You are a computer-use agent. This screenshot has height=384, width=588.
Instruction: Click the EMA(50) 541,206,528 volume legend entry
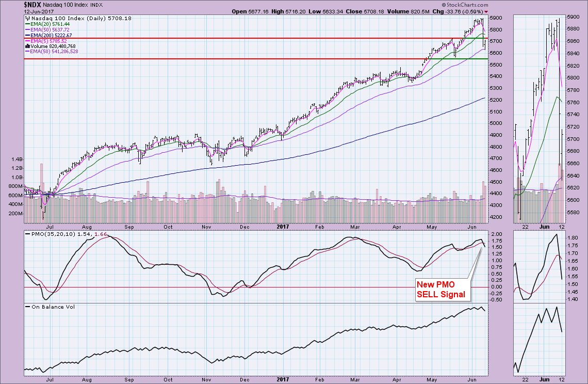[x=52, y=52]
